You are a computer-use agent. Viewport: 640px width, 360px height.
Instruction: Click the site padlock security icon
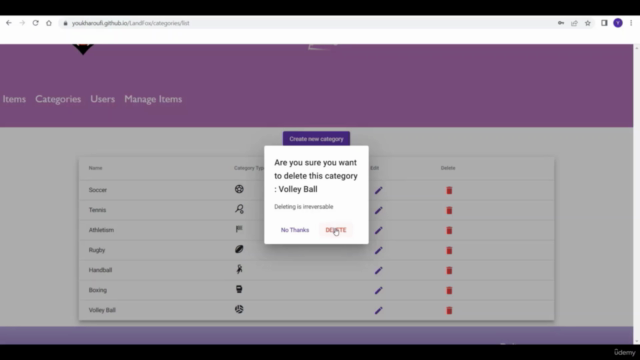[65, 23]
